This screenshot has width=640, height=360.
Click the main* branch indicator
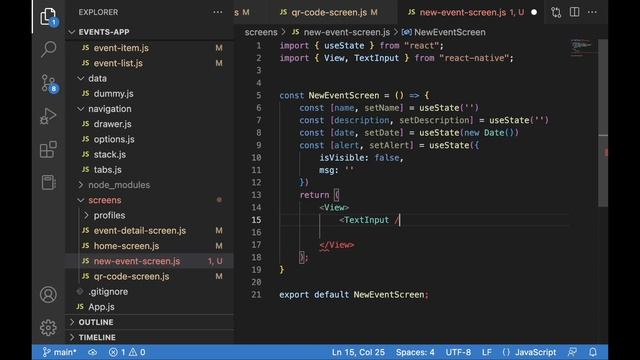[60, 352]
